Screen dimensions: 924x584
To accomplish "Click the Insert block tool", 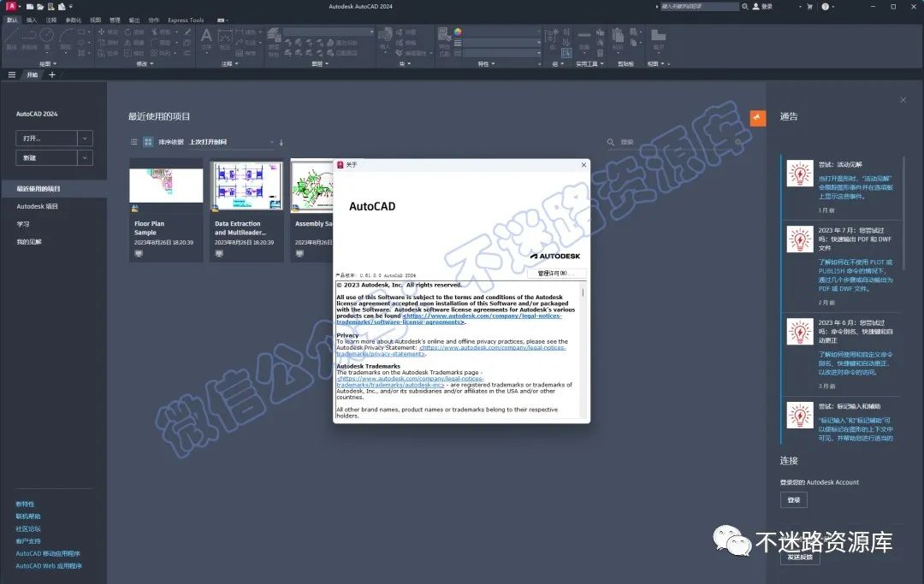I will pyautogui.click(x=385, y=38).
